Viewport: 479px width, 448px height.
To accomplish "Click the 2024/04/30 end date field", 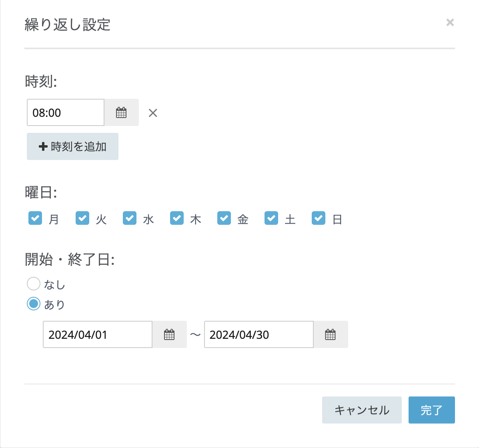I will (259, 334).
